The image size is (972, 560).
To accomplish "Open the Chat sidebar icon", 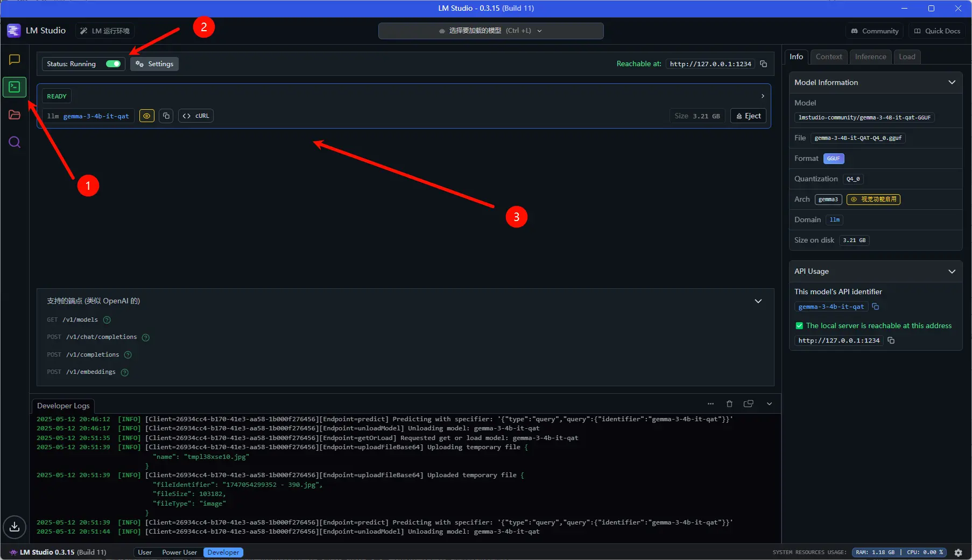I will (15, 60).
